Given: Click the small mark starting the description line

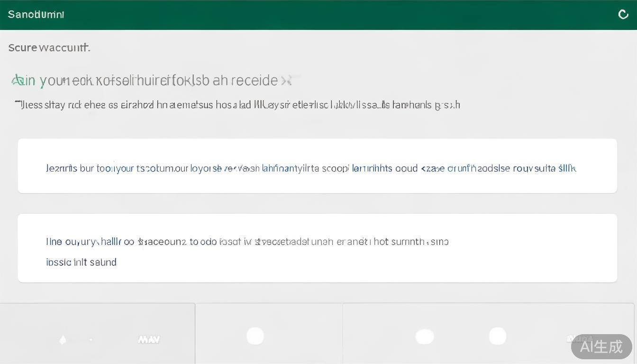Looking at the screenshot, I should (x=18, y=103).
